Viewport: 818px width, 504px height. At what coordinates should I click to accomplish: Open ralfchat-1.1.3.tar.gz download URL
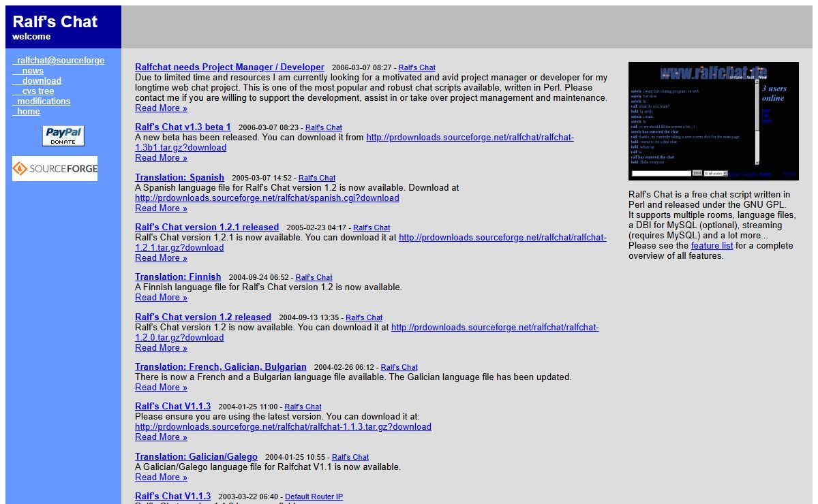283,426
